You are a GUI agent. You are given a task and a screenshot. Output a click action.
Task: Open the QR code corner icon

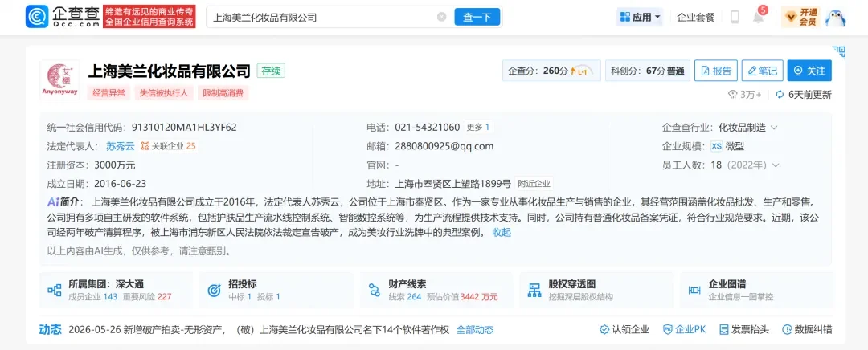(x=839, y=52)
